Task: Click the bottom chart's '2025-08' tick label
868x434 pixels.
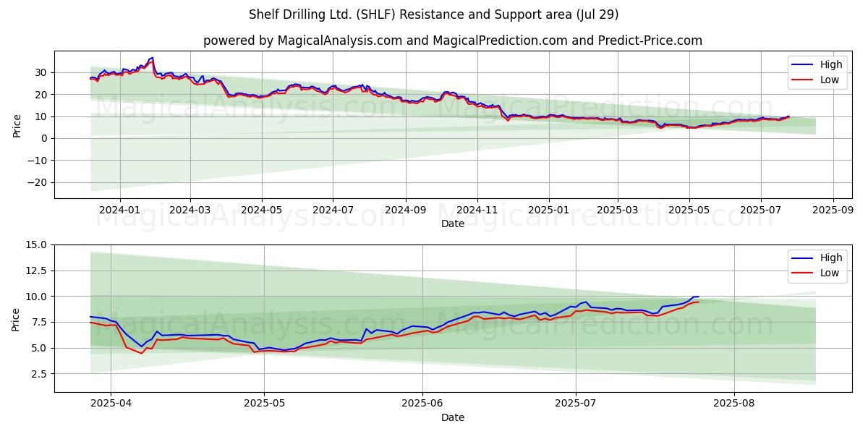Action: click(734, 403)
